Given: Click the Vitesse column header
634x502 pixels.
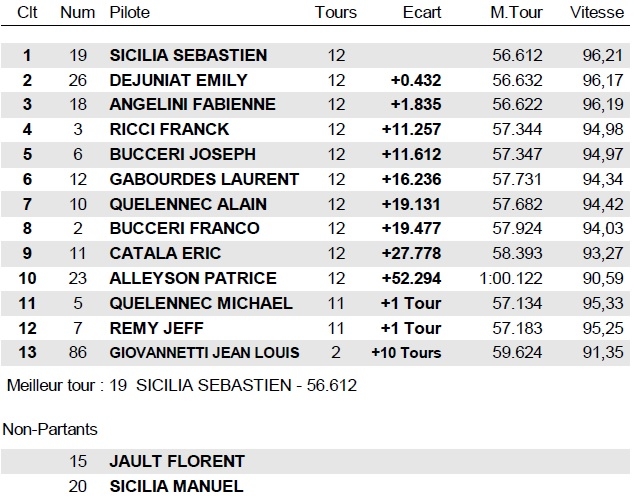Looking at the screenshot, I should point(593,13).
